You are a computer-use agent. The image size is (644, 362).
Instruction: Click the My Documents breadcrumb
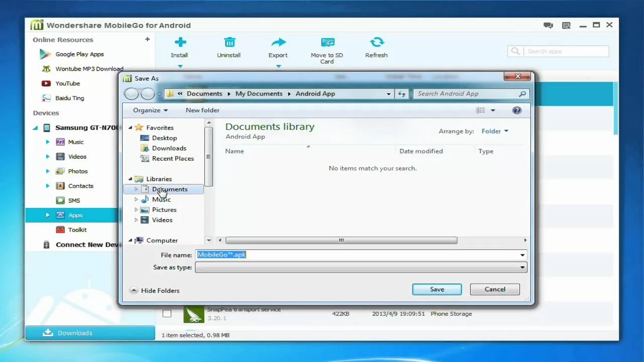[x=259, y=94]
